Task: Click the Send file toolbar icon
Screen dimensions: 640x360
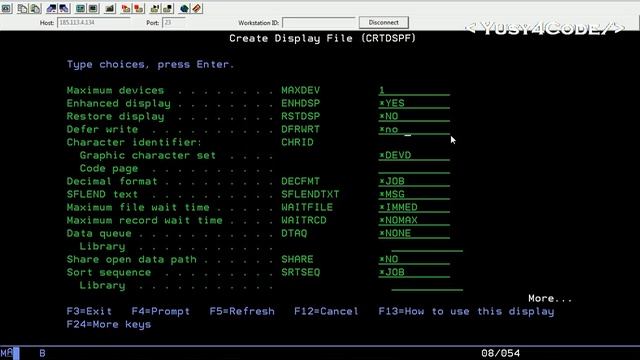Action: [51, 8]
